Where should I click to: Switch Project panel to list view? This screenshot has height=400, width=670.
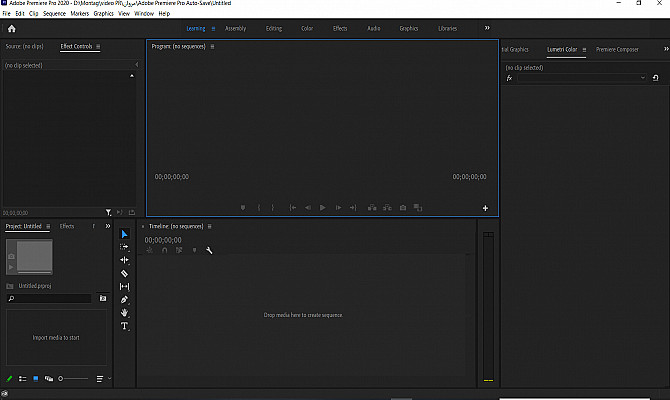pyautogui.click(x=23, y=379)
